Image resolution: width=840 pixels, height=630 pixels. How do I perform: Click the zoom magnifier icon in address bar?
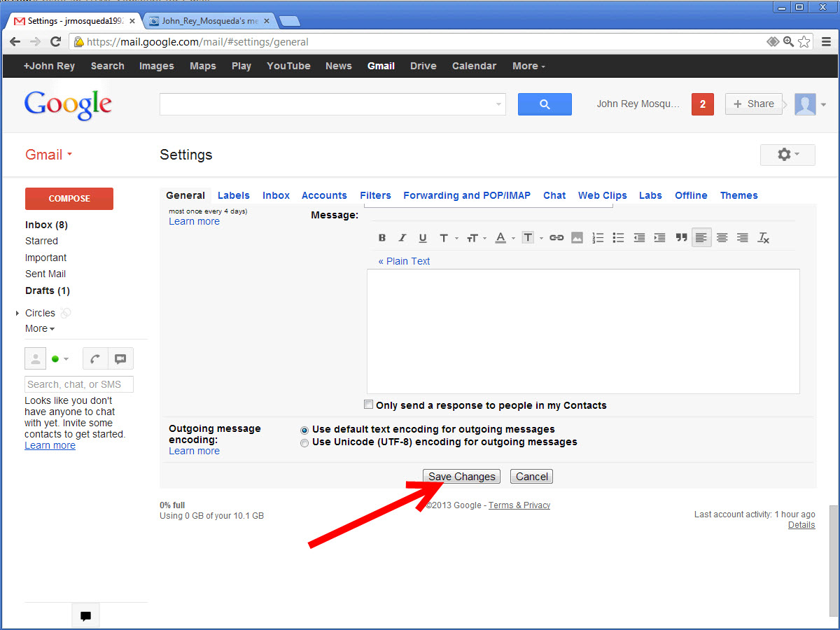click(x=788, y=42)
